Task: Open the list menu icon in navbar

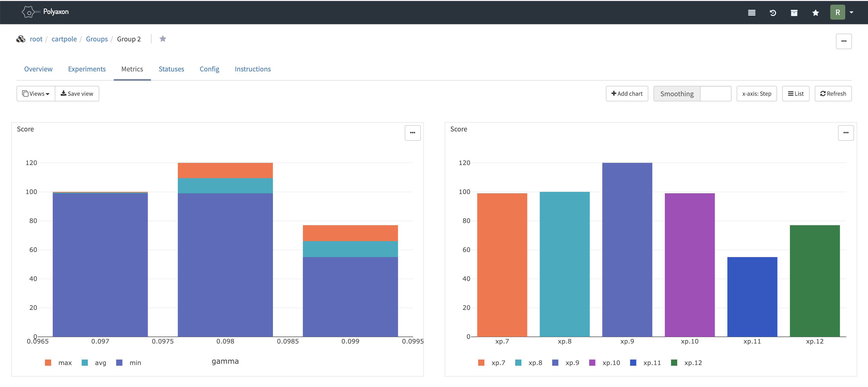Action: click(751, 13)
